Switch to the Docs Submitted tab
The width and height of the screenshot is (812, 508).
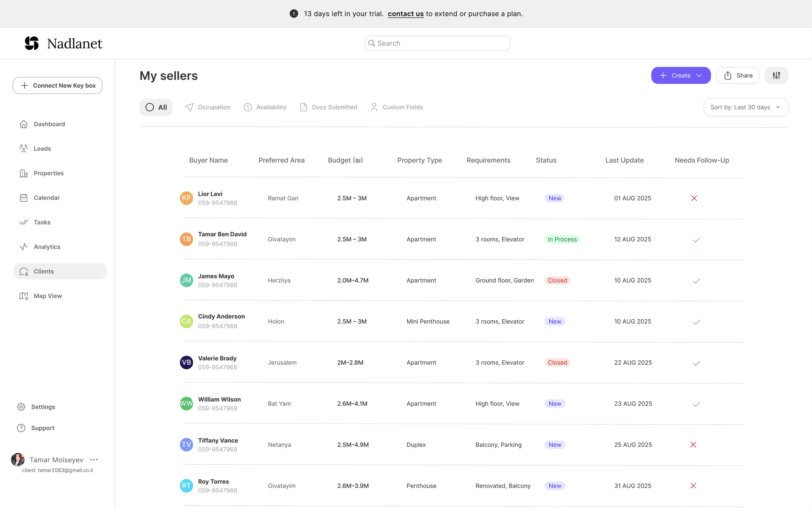[x=329, y=107]
